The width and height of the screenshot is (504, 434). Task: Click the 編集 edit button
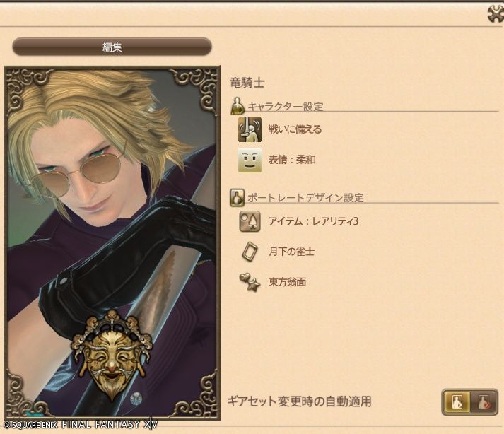click(x=112, y=47)
